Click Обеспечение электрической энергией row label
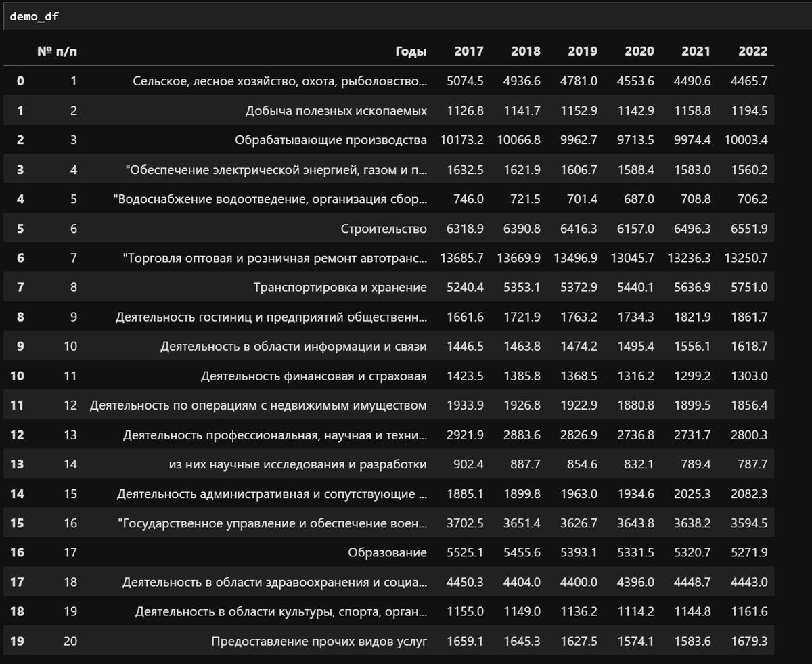 point(276,169)
